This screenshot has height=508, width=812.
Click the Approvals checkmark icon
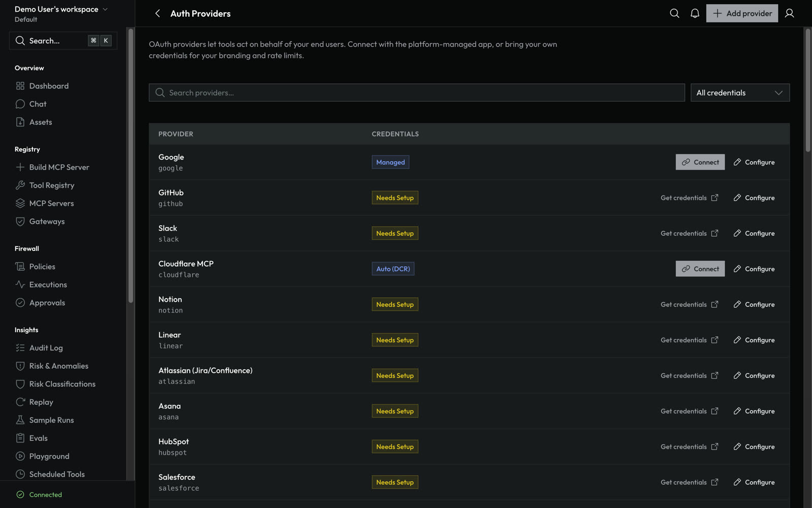coord(20,303)
